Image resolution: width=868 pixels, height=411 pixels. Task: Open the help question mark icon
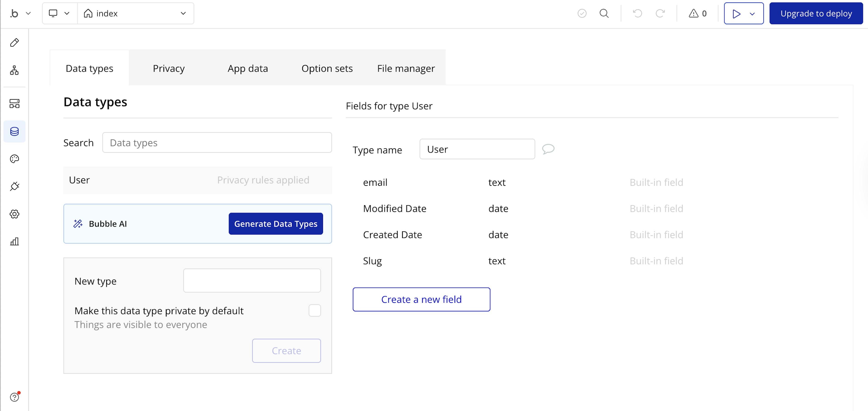[14, 397]
